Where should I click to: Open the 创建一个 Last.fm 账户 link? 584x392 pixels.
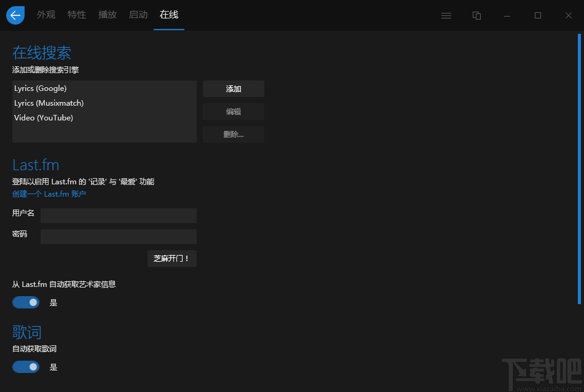pos(49,194)
